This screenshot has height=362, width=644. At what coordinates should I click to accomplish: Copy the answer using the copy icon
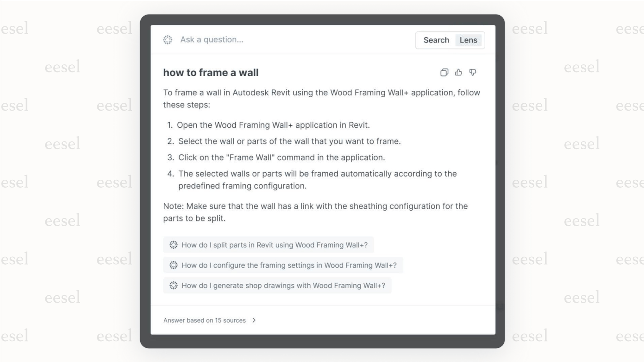click(444, 72)
